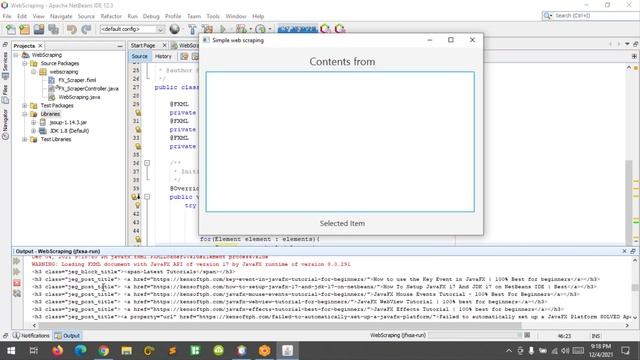Screen dimensions: 640x360
Task: Open the Profile Project dropdown arrow
Action: pos(270,29)
